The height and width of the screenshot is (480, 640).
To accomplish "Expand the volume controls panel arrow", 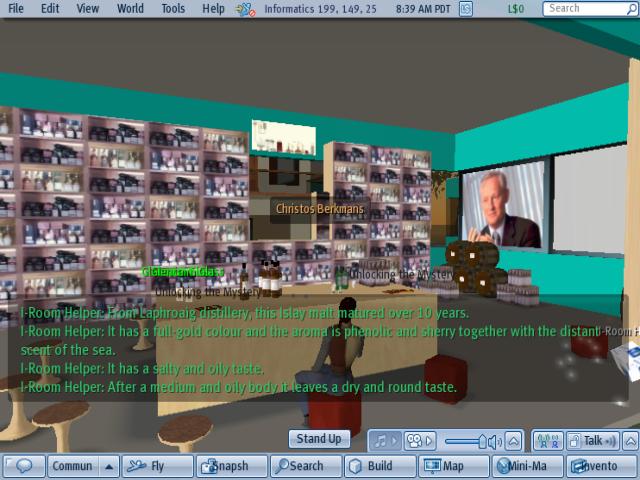I will tap(513, 440).
